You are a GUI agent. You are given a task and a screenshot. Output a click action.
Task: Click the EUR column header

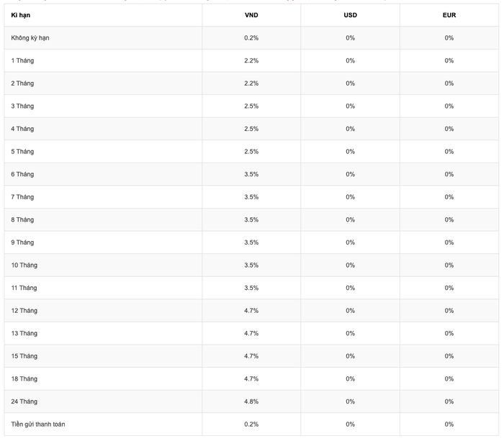coord(449,15)
